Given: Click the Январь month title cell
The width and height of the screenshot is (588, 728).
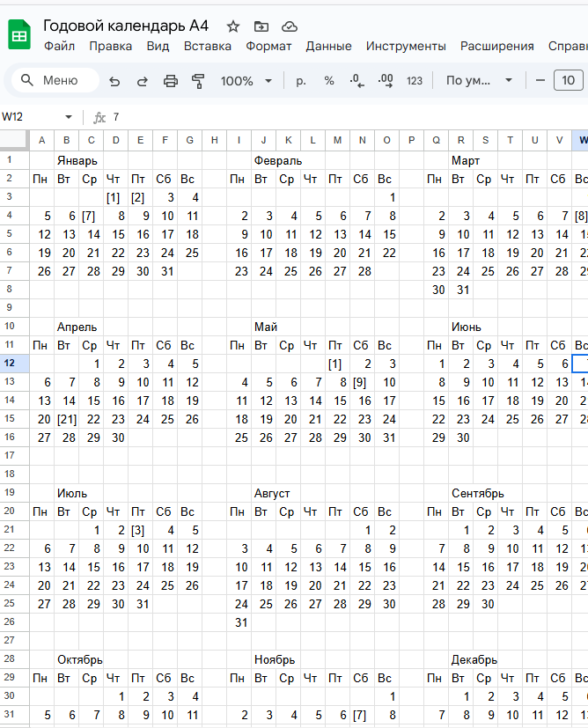Looking at the screenshot, I should [77, 160].
